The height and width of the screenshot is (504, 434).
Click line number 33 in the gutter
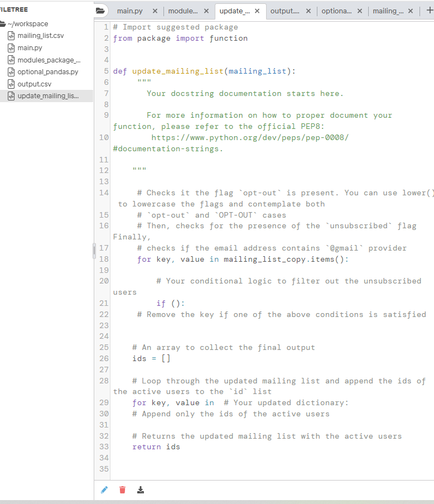pyautogui.click(x=104, y=447)
